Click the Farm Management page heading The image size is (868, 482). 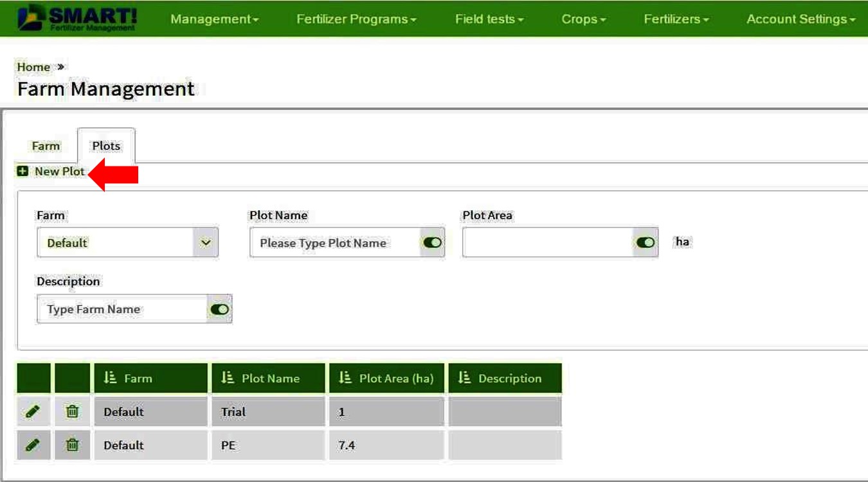point(105,89)
